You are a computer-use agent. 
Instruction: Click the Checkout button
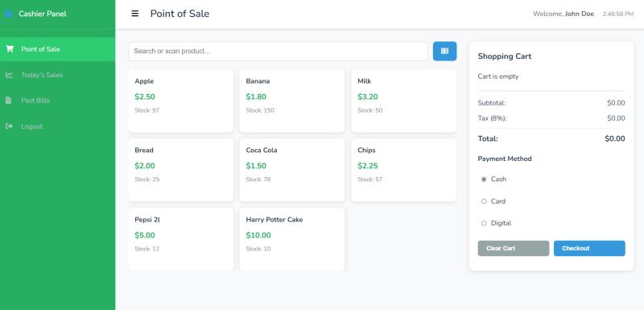pos(589,249)
